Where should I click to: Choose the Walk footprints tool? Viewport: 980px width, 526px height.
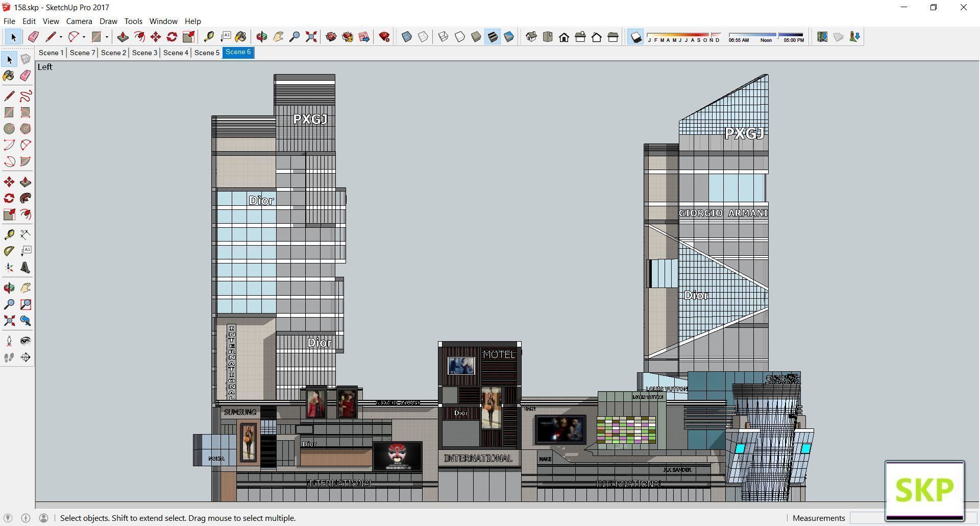tap(9, 357)
